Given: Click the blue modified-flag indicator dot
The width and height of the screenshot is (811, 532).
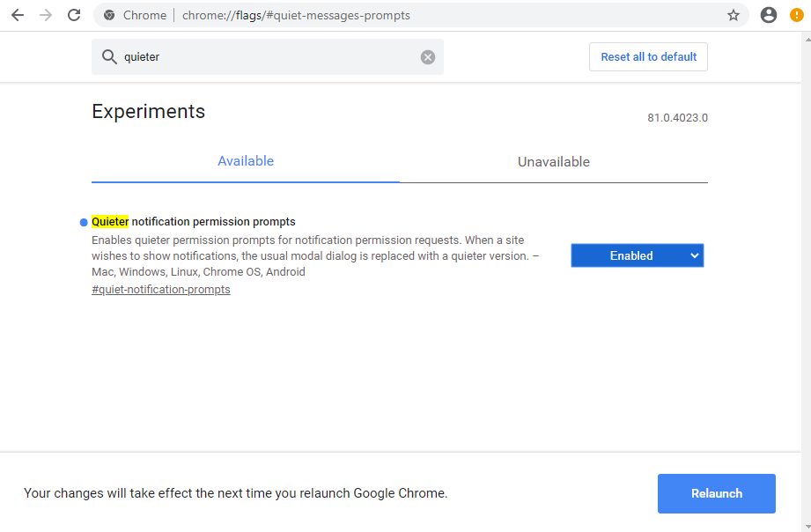Looking at the screenshot, I should (84, 222).
